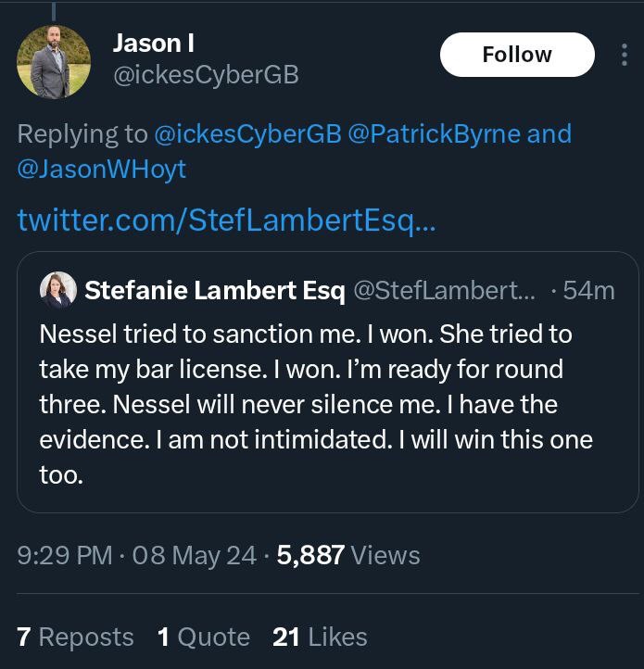Open @ickesCyberGB mention in Replying to line
The height and width of the screenshot is (669, 644).
pos(246,134)
